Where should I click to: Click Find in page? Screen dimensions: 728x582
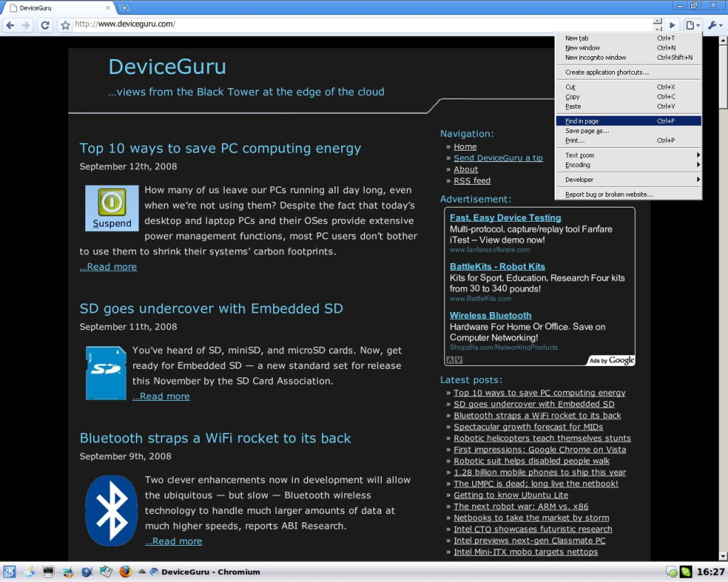pos(628,121)
